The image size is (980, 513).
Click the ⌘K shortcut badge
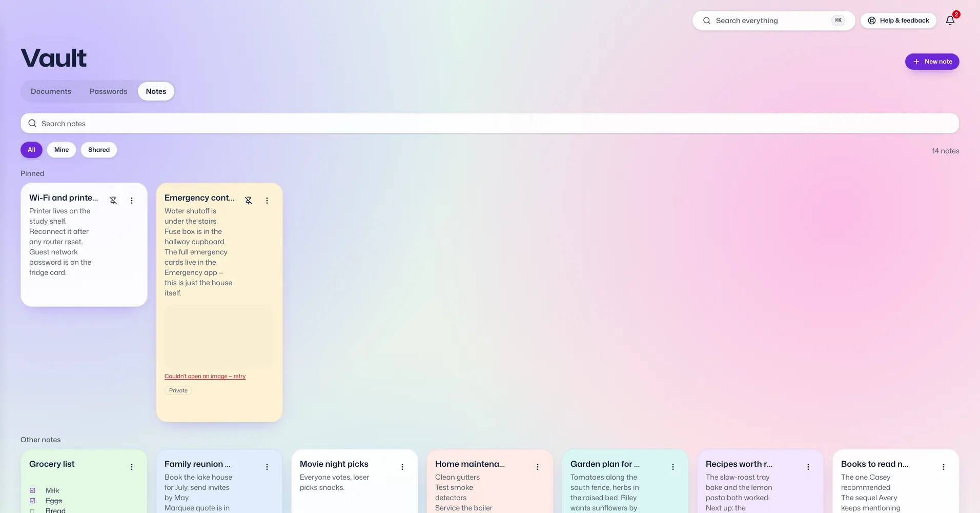tap(838, 21)
